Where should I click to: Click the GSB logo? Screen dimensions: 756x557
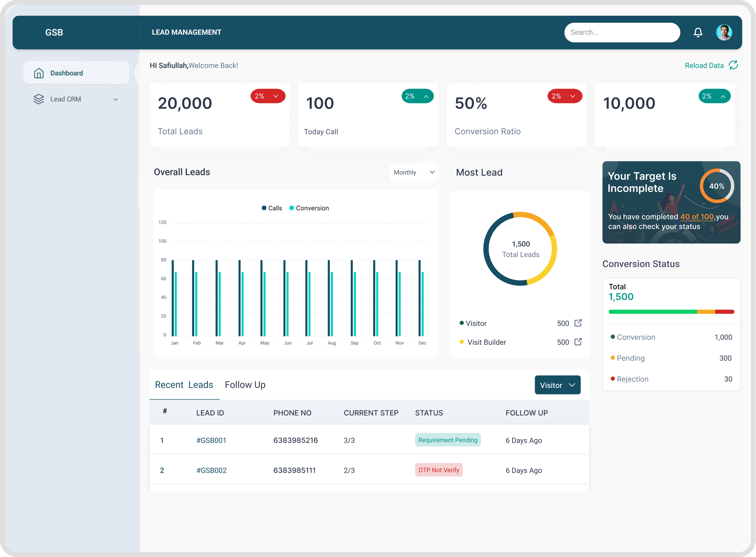[54, 32]
